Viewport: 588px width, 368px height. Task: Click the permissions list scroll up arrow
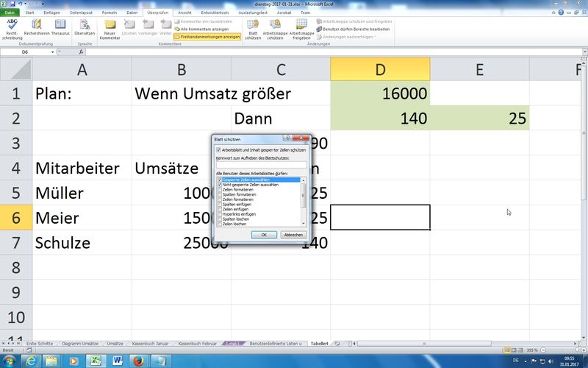(304, 180)
